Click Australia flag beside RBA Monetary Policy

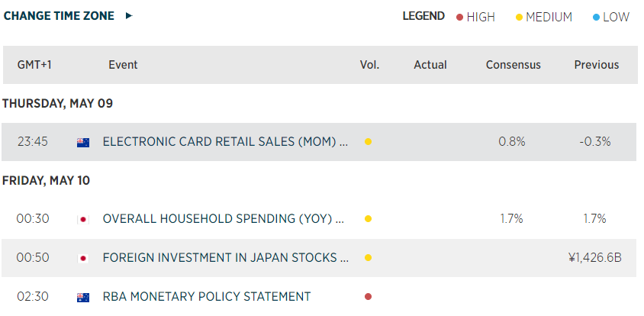[83, 297]
